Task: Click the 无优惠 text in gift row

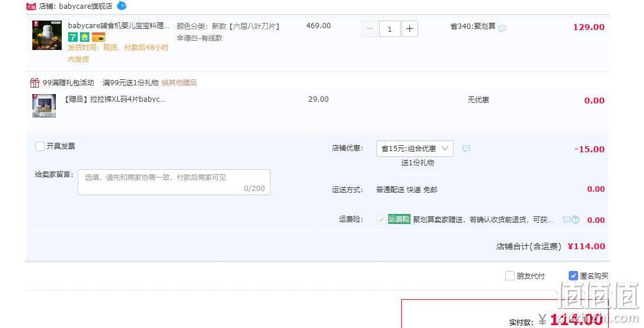Action: pyautogui.click(x=479, y=100)
